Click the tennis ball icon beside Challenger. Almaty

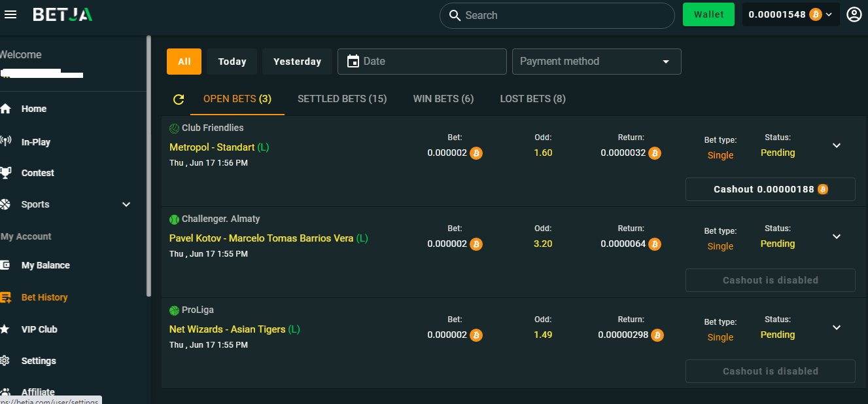(174, 219)
